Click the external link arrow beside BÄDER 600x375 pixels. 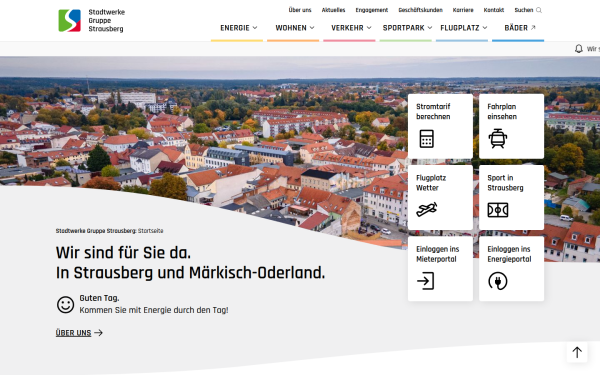(533, 28)
